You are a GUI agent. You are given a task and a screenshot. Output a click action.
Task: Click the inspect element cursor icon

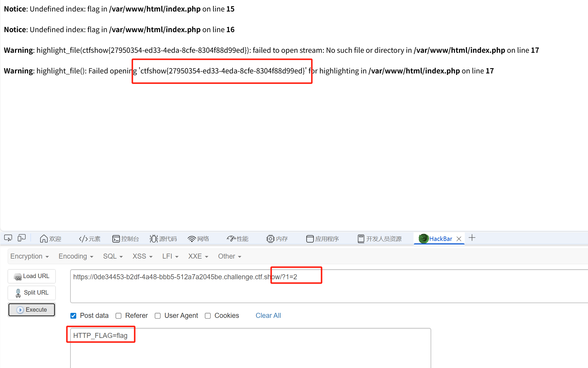pos(8,238)
